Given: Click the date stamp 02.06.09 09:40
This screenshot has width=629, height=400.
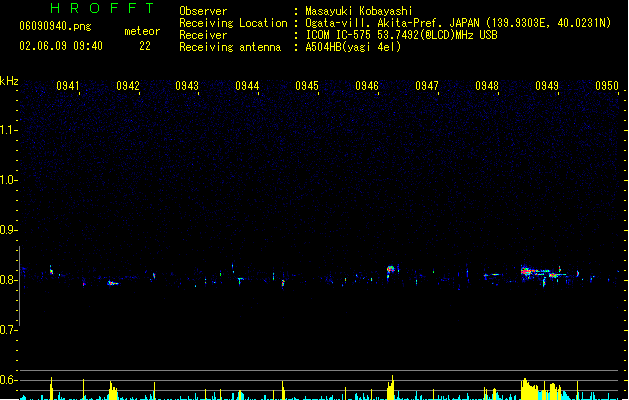Looking at the screenshot, I should 61,46.
